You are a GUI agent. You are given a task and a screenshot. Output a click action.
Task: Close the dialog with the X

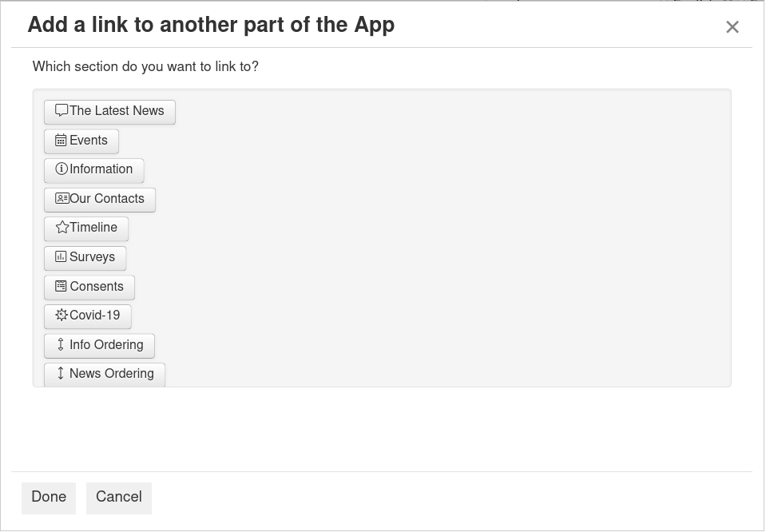click(732, 27)
